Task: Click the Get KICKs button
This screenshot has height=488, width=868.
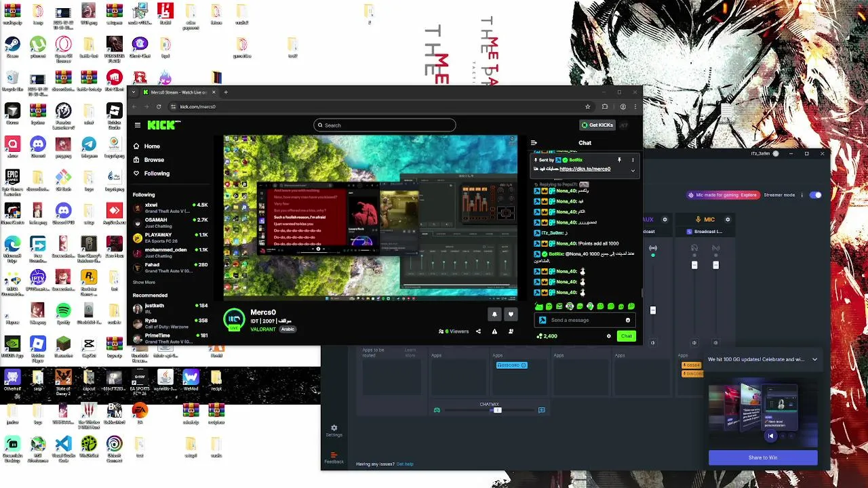Action: pos(597,125)
